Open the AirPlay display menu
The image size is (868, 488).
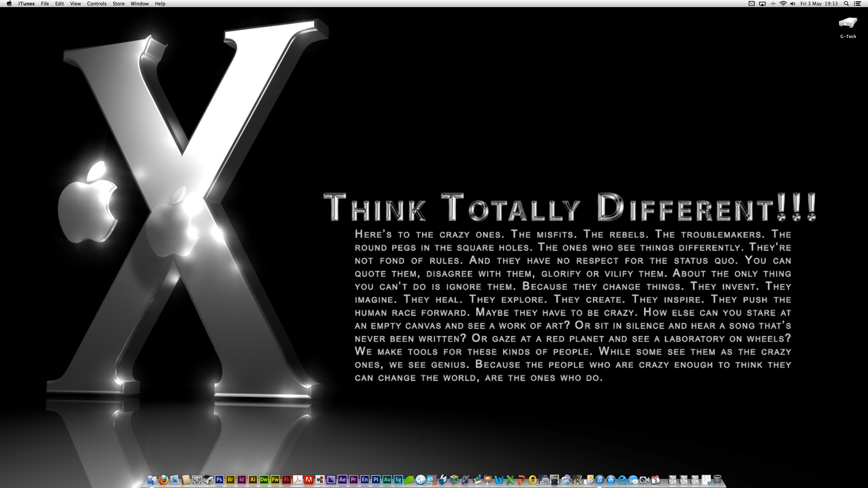[762, 4]
